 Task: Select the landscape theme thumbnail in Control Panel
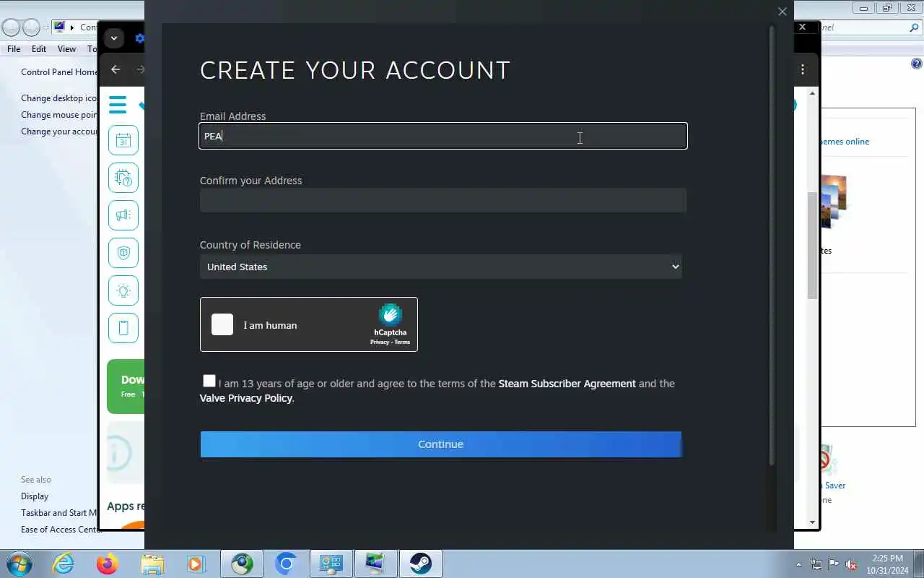pyautogui.click(x=833, y=201)
